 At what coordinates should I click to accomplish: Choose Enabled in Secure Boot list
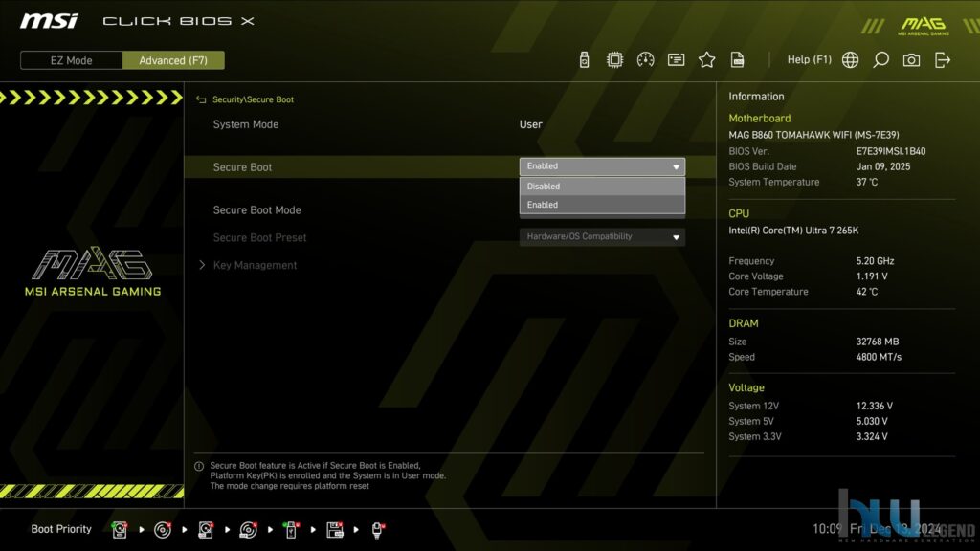click(602, 205)
